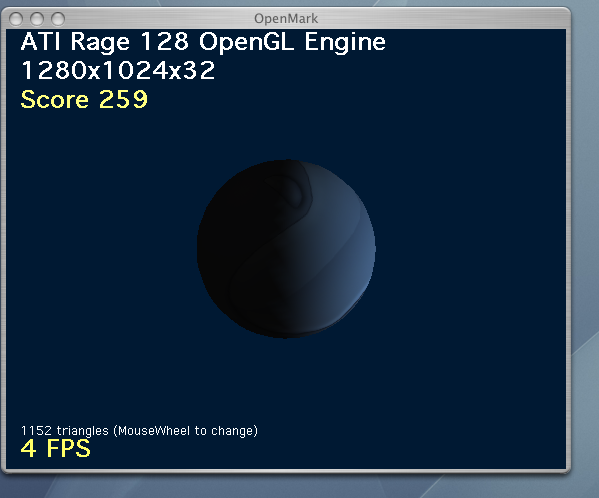Minimize the OpenMark window with the middle button
Viewport: 599px width, 498px height.
point(37,19)
